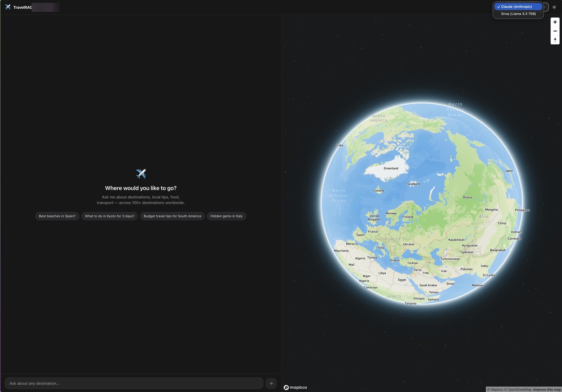Zoom in on the map
Viewport: 562px width, 392px height.
point(555,22)
